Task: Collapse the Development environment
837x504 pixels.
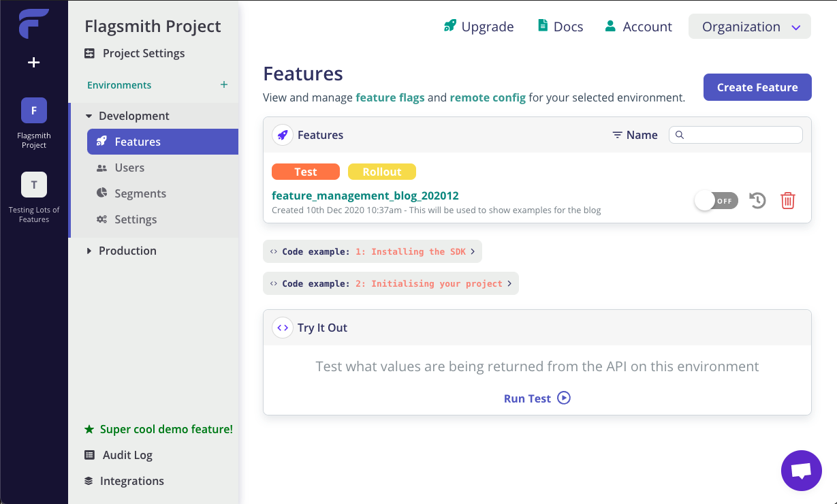Action: tap(89, 116)
